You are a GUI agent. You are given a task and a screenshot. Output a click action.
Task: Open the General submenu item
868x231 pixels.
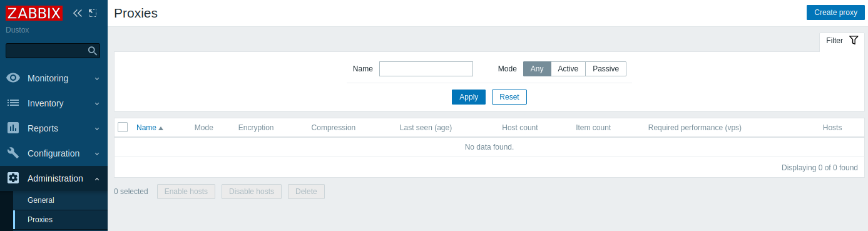tap(60, 200)
